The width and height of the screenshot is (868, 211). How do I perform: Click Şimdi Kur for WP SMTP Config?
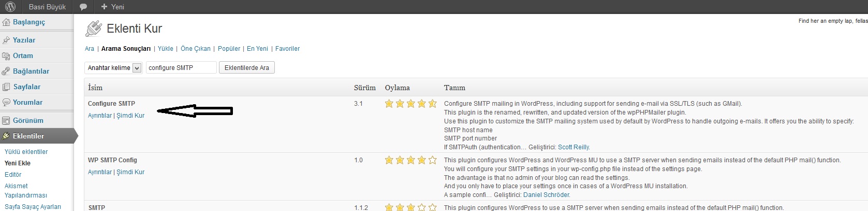[x=130, y=172]
